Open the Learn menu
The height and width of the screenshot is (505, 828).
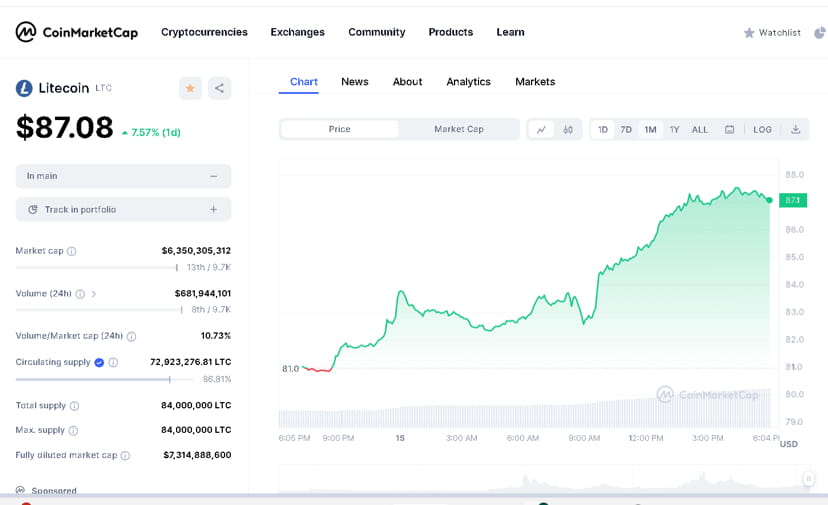[x=510, y=32]
